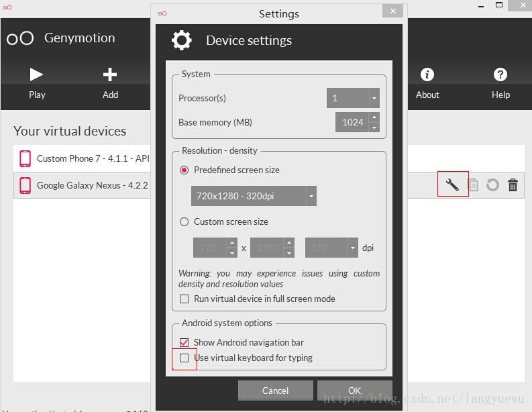The image size is (532, 412).
Task: Click OK in Settings dialog
Action: pyautogui.click(x=354, y=391)
